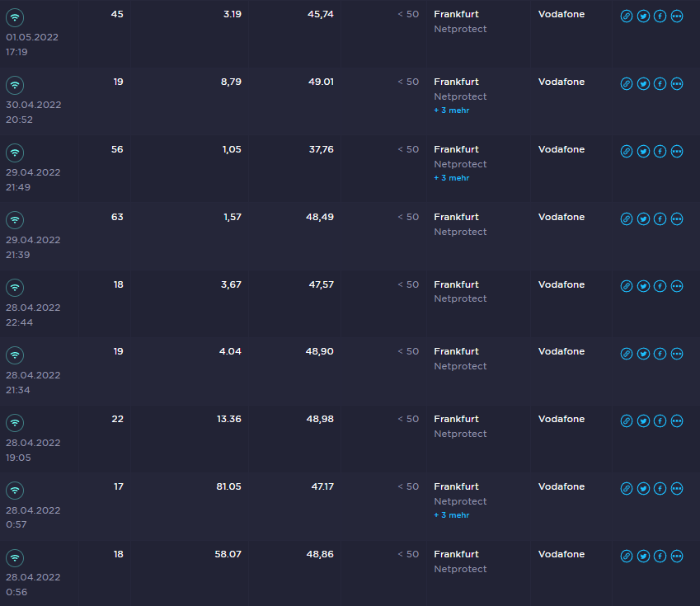The image size is (700, 606).
Task: Show "+ 3 mehr" servers for the 0:57 test
Action: tap(451, 515)
